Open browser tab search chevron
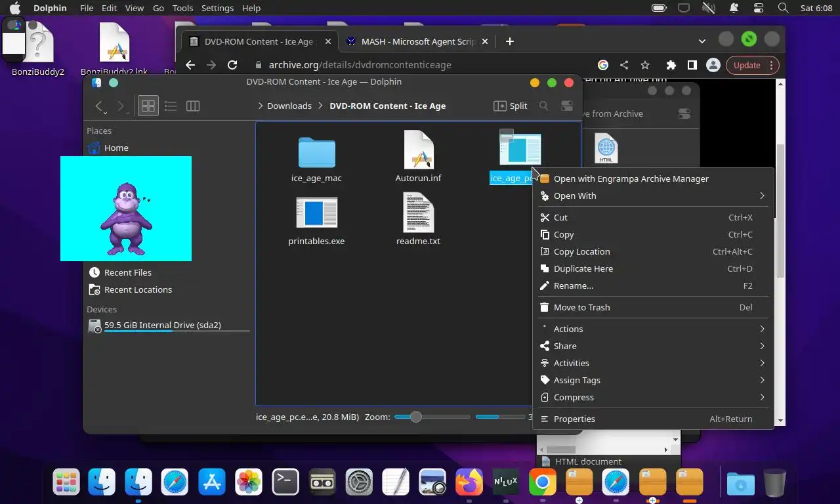The height and width of the screenshot is (504, 840). [702, 41]
